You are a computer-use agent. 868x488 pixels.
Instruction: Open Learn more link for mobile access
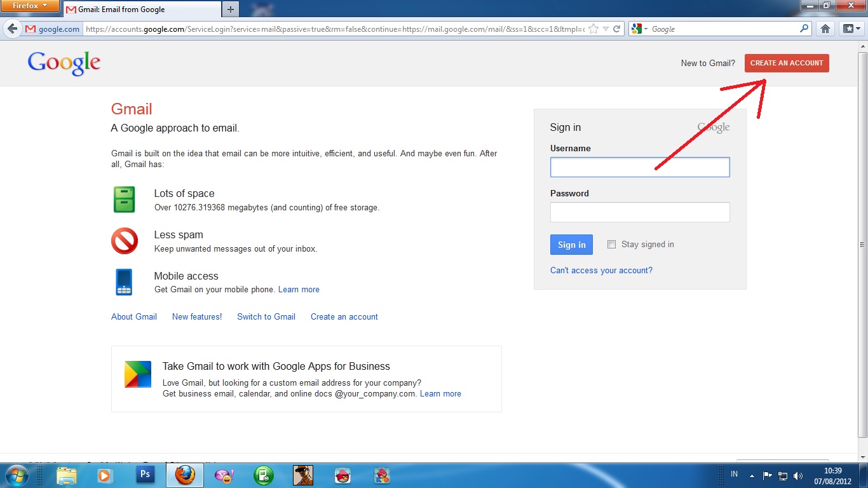click(x=299, y=290)
